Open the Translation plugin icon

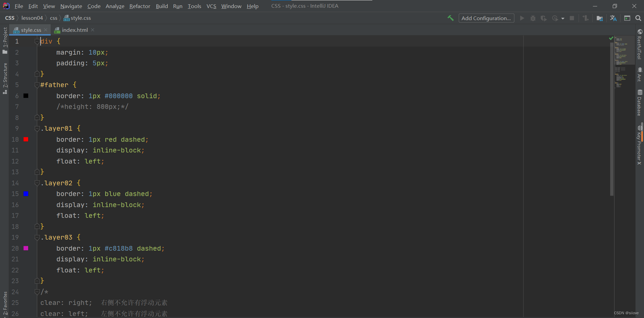click(613, 18)
